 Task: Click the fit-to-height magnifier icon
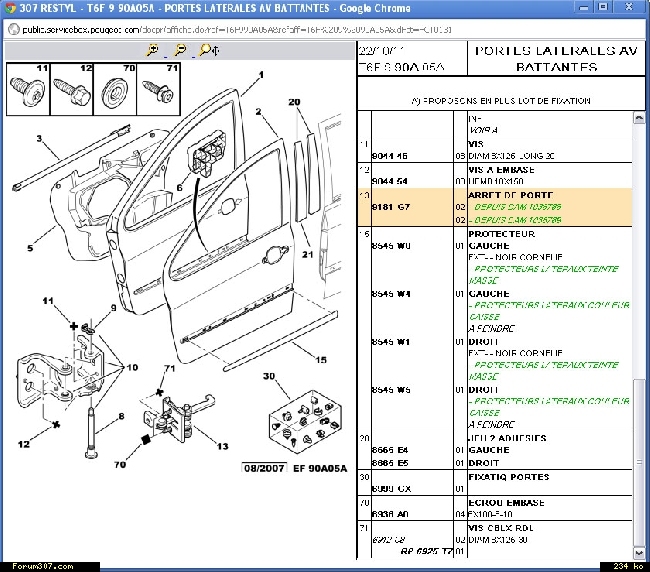[x=209, y=50]
